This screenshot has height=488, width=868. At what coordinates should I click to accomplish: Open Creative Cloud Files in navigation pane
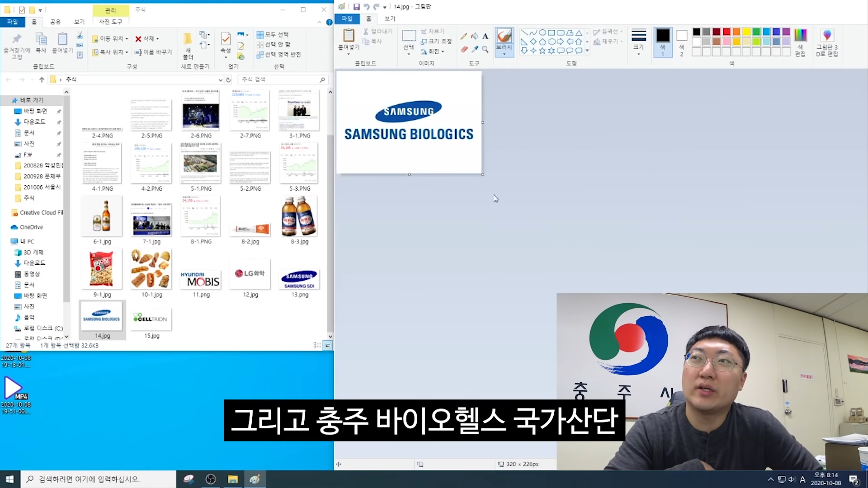point(37,213)
